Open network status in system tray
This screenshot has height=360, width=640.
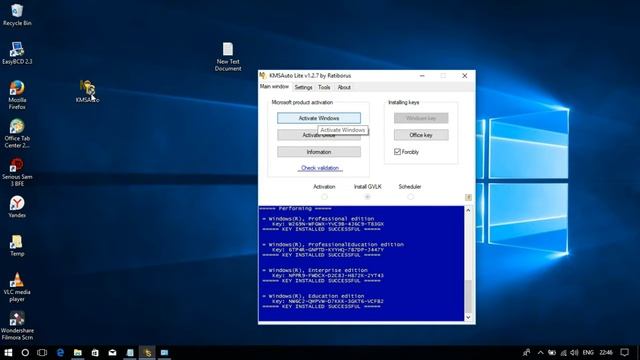pyautogui.click(x=563, y=352)
